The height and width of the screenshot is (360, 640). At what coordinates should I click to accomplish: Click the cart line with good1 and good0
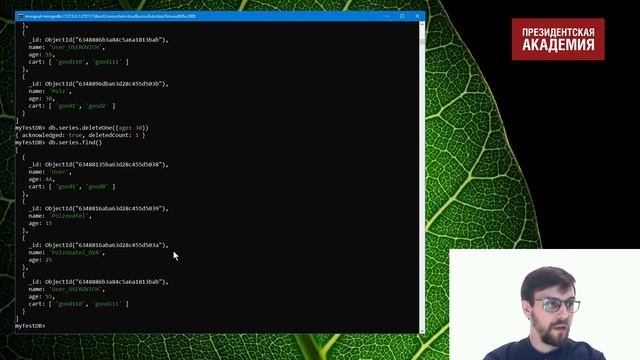pos(72,187)
